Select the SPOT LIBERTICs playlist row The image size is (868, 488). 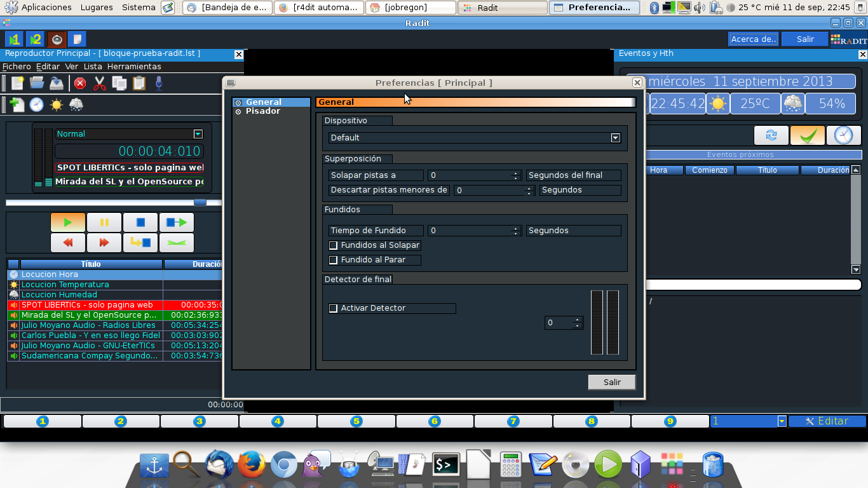tap(89, 304)
